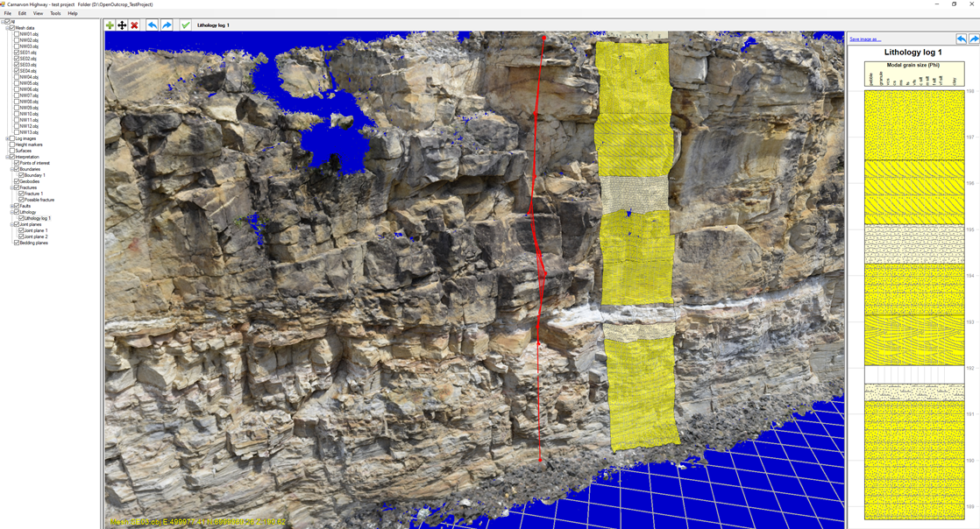Select the move crosshair tool

tap(122, 25)
